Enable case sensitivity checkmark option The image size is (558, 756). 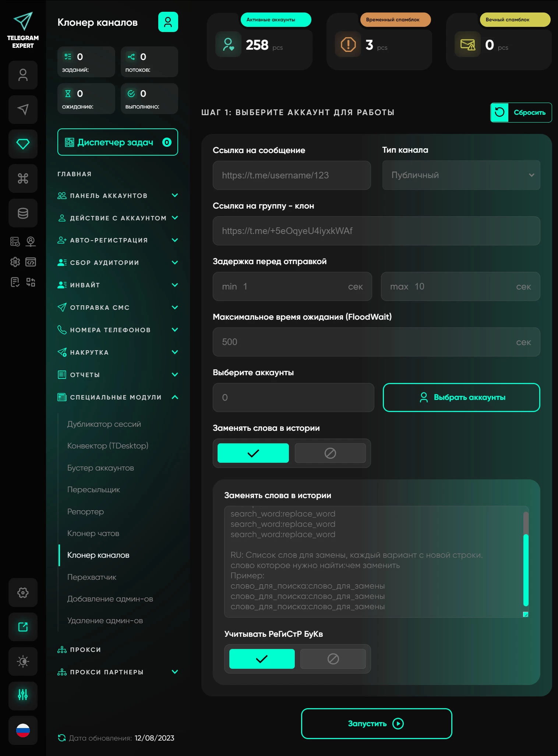click(x=262, y=659)
